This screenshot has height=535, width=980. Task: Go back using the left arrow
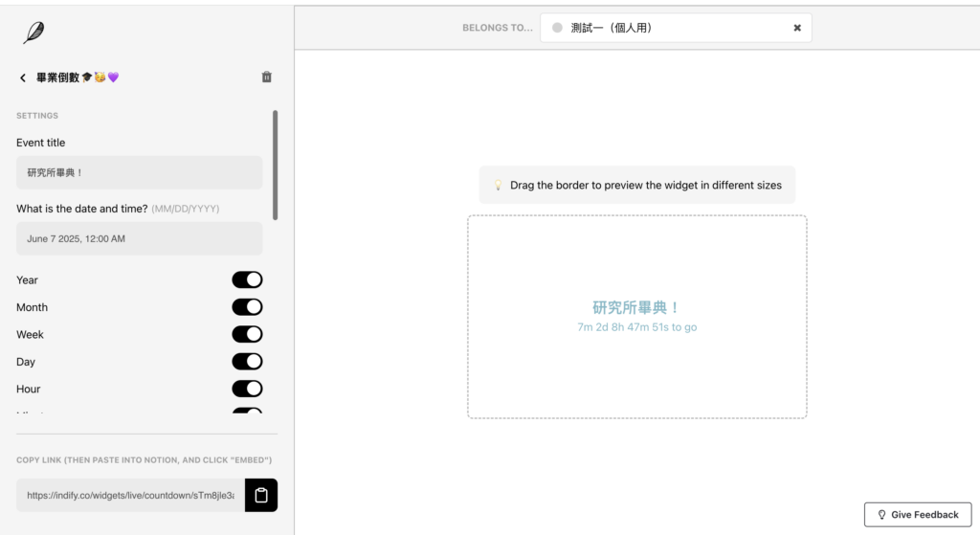pyautogui.click(x=23, y=78)
